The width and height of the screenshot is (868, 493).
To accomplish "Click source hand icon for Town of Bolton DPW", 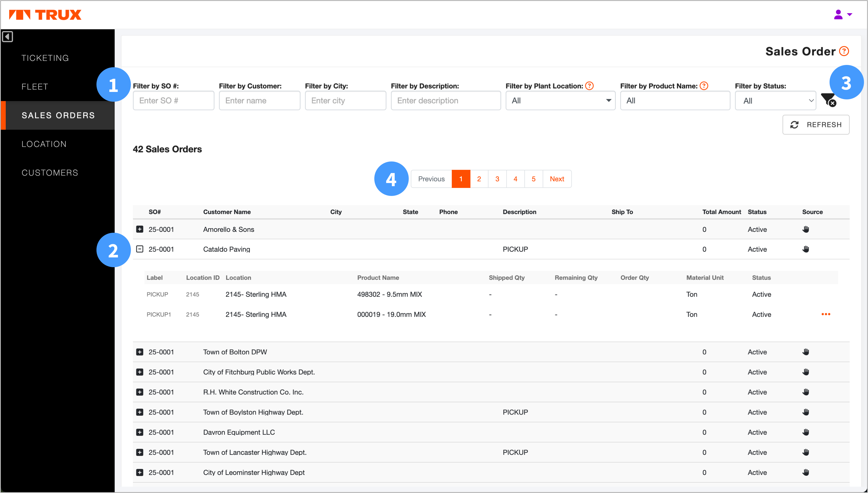I will [x=806, y=352].
